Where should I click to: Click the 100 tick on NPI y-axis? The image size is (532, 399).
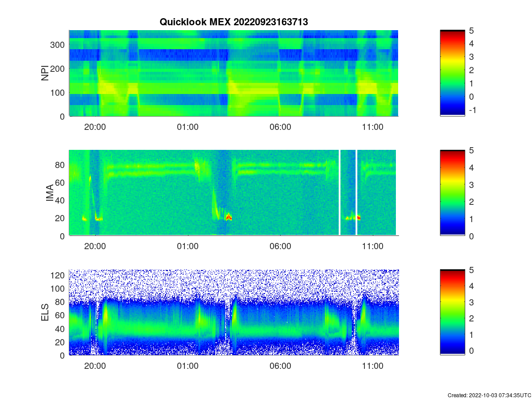coord(59,92)
